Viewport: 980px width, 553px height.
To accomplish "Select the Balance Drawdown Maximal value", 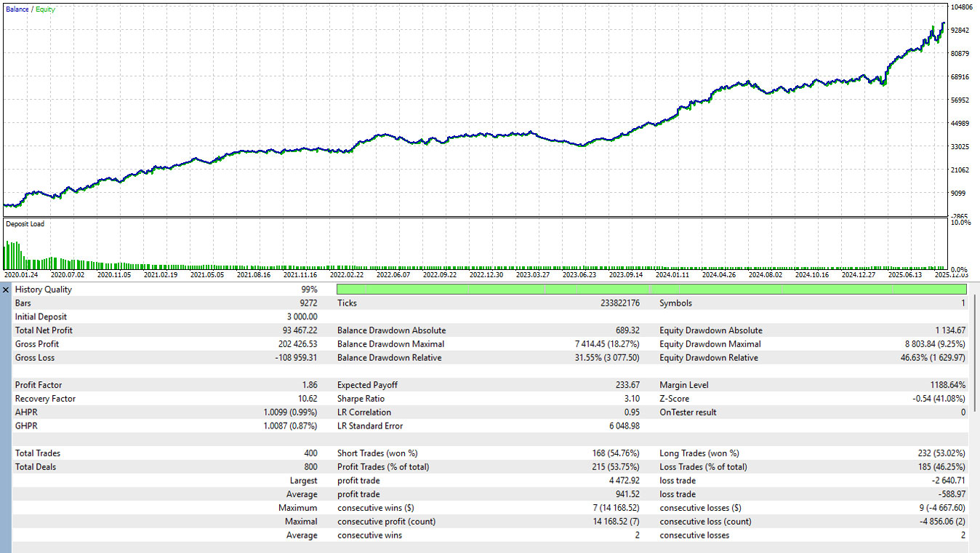I will pos(603,343).
